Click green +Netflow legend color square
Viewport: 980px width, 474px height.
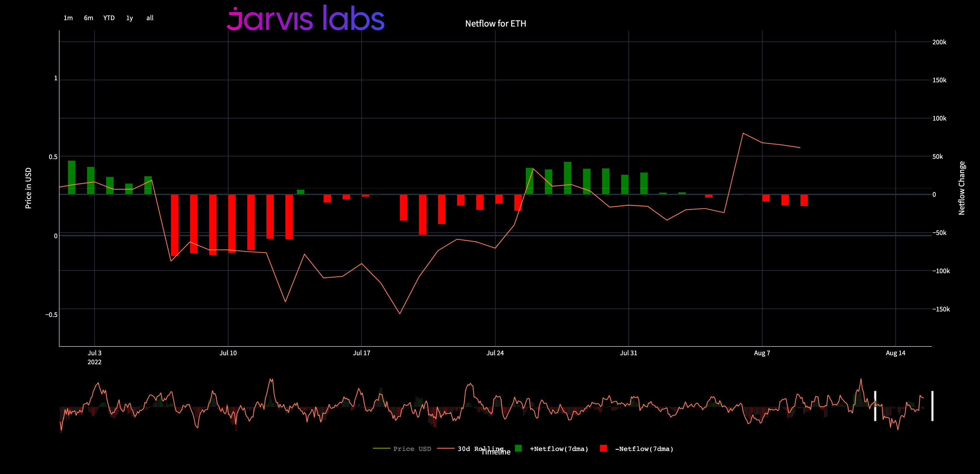pyautogui.click(x=518, y=448)
